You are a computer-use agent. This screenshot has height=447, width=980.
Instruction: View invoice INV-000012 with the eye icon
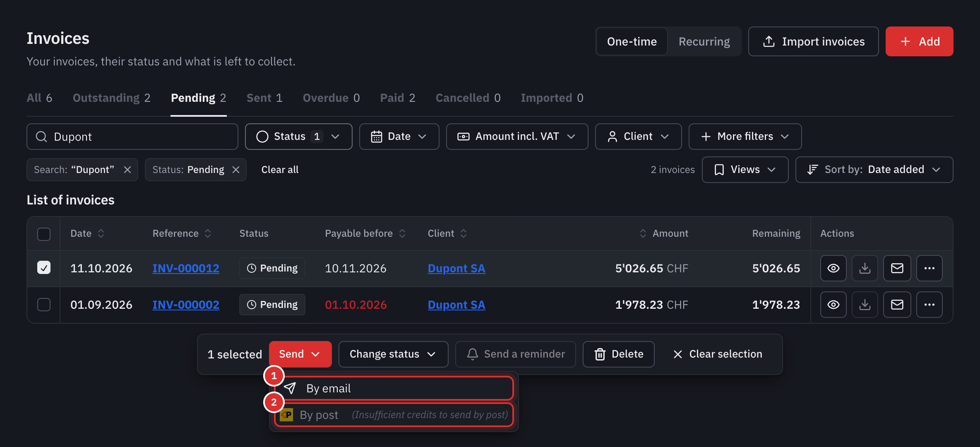click(x=833, y=268)
